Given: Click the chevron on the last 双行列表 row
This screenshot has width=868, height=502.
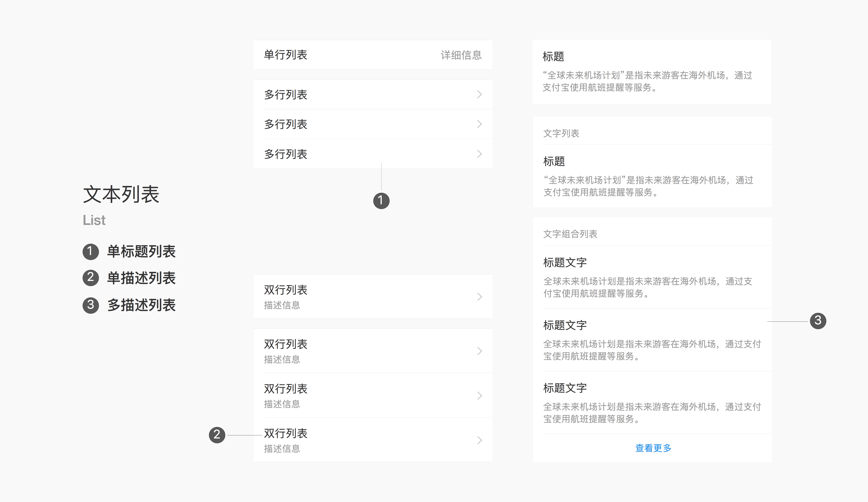Looking at the screenshot, I should click(480, 440).
